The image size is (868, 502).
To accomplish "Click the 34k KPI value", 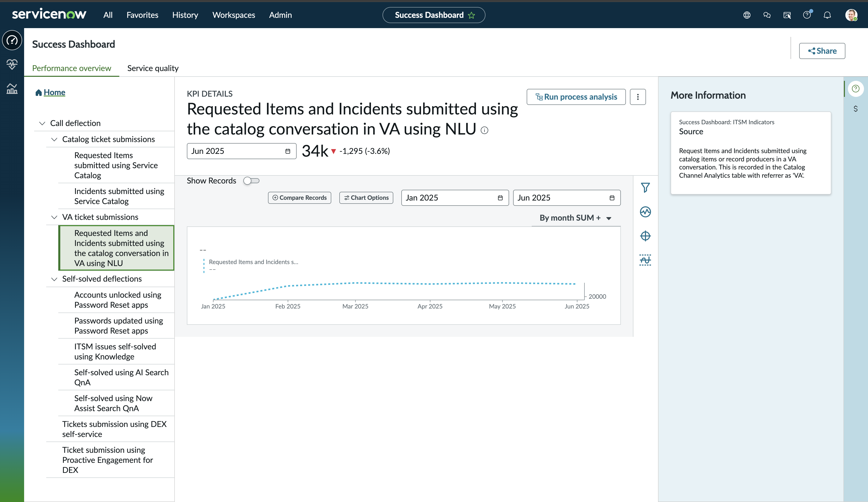I will (x=315, y=151).
